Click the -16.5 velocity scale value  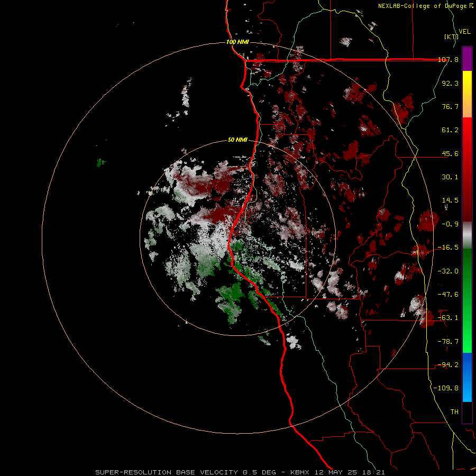448,248
